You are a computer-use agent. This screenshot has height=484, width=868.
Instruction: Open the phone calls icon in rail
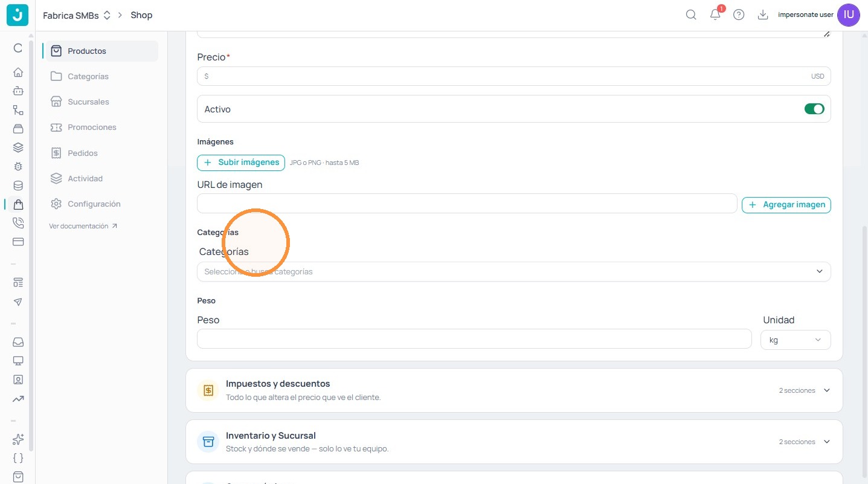click(18, 223)
